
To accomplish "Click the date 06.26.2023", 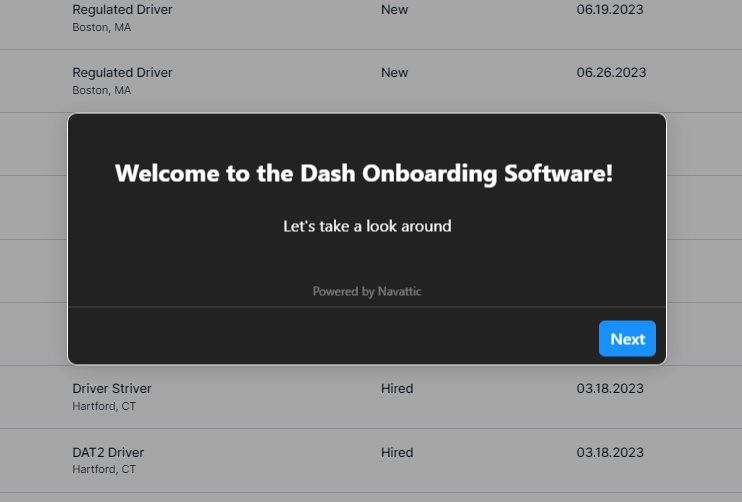I will tap(611, 72).
